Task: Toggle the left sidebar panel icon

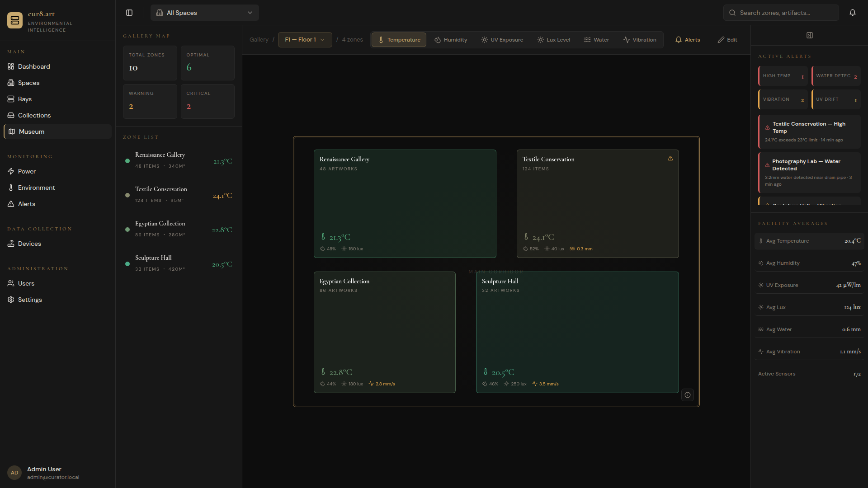Action: [x=129, y=13]
